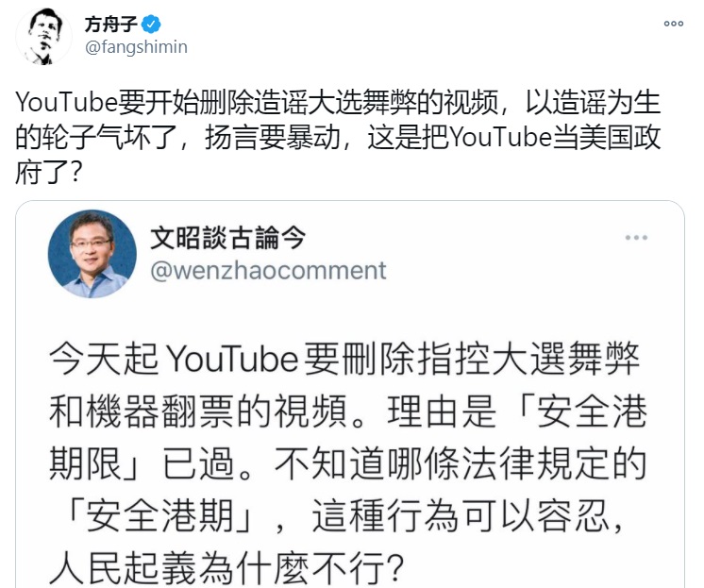The height and width of the screenshot is (588, 704).
Task: Open the @wenzhaocomment handle
Action: pos(268,271)
